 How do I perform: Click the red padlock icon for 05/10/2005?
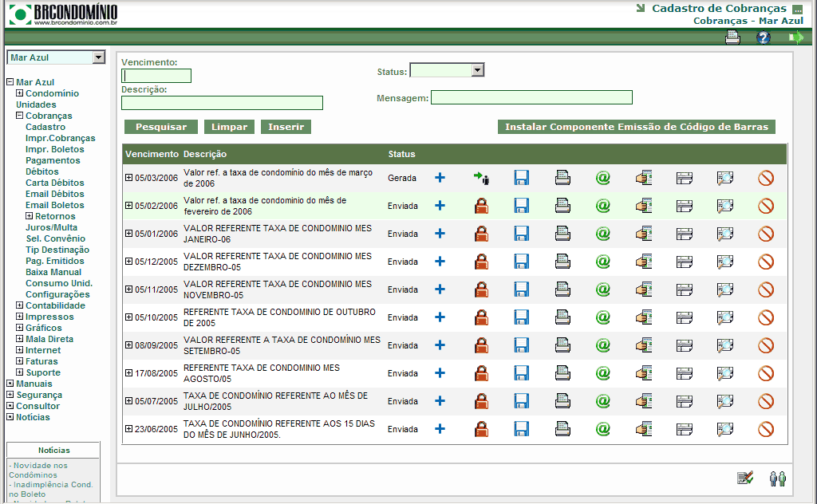tap(481, 317)
